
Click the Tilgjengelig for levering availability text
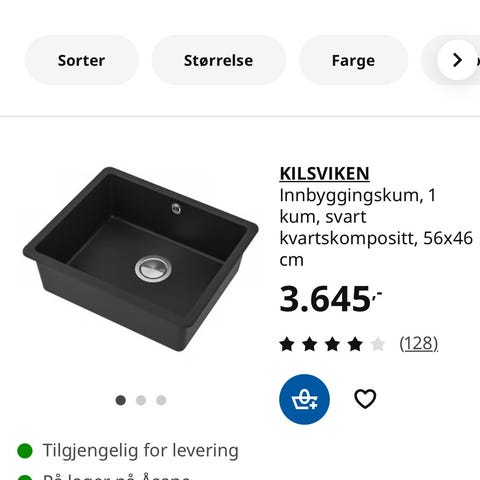[x=141, y=451]
